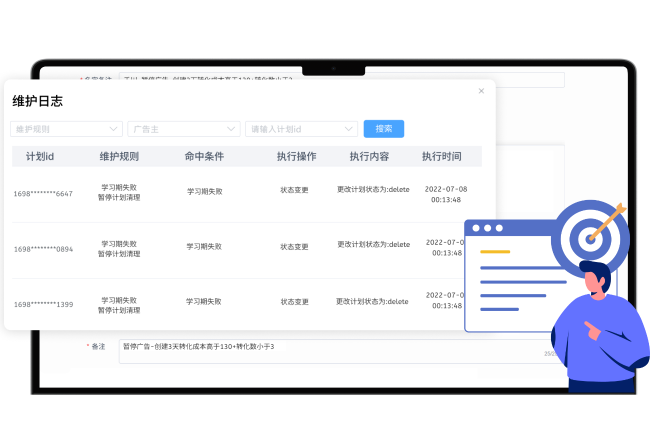This screenshot has height=442, width=650.
Task: Open the 广告主 dropdown
Action: [184, 129]
